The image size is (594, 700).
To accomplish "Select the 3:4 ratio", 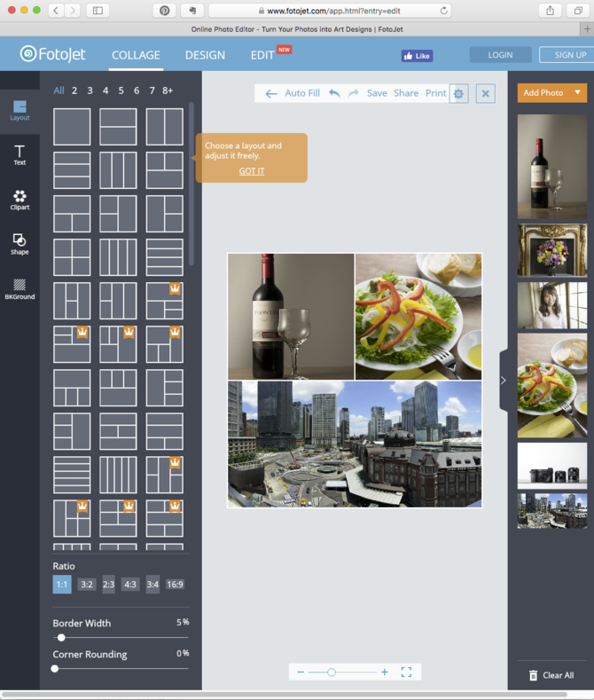I will (x=152, y=585).
